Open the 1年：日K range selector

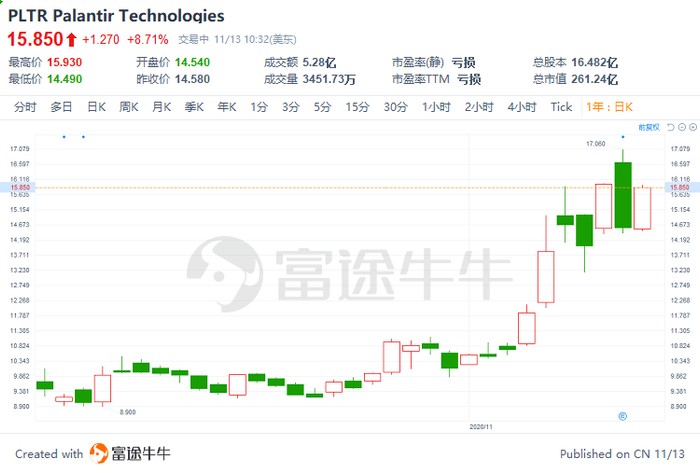pyautogui.click(x=609, y=107)
